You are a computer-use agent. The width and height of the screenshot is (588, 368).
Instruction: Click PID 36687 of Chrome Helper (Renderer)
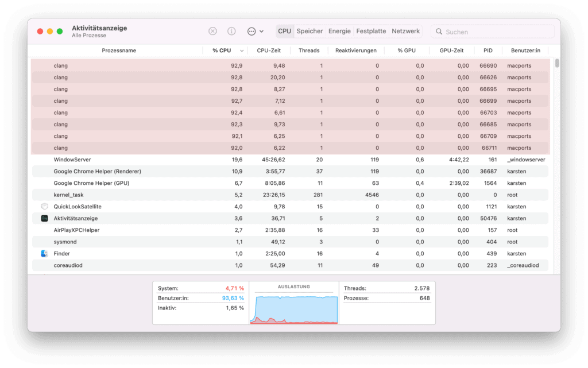coord(488,171)
